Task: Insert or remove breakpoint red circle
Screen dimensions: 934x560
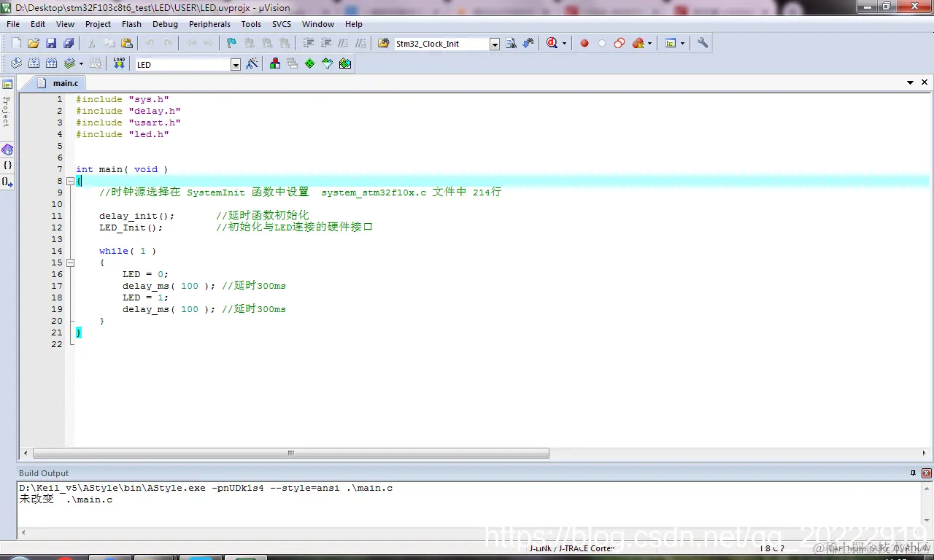Action: (x=584, y=44)
